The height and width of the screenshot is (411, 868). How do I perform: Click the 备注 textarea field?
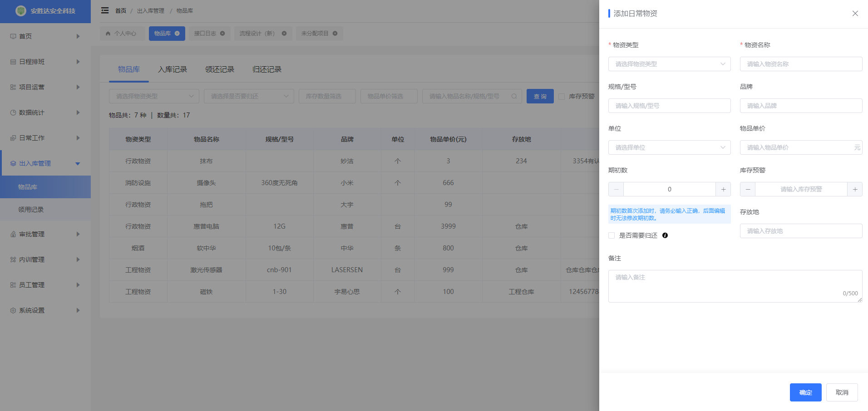(735, 286)
